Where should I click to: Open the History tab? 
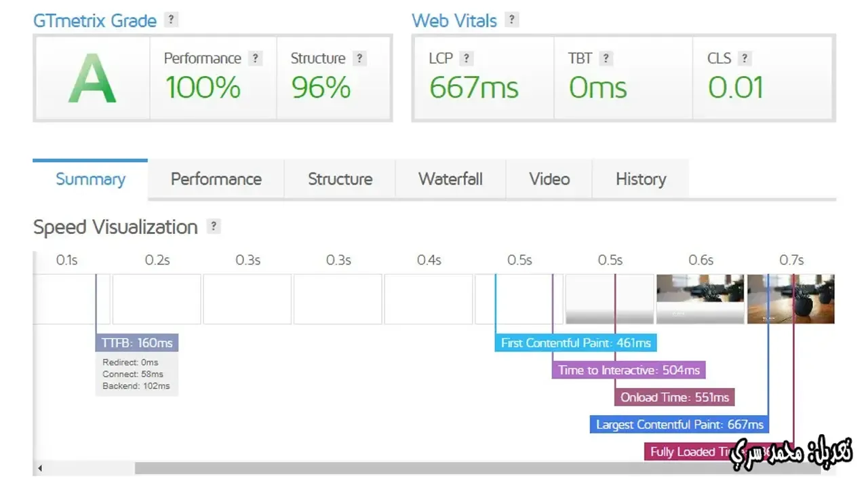point(641,179)
